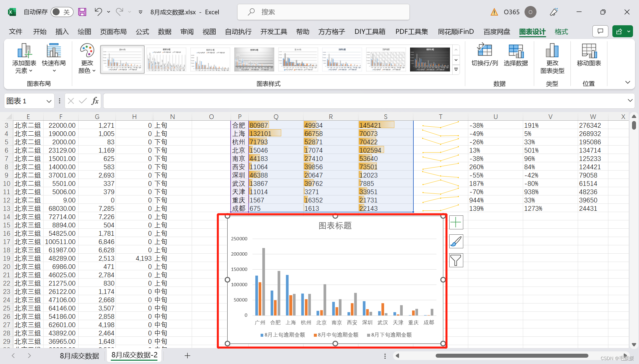639x364 pixels.
Task: Click the chart elements plus button
Action: 456,222
